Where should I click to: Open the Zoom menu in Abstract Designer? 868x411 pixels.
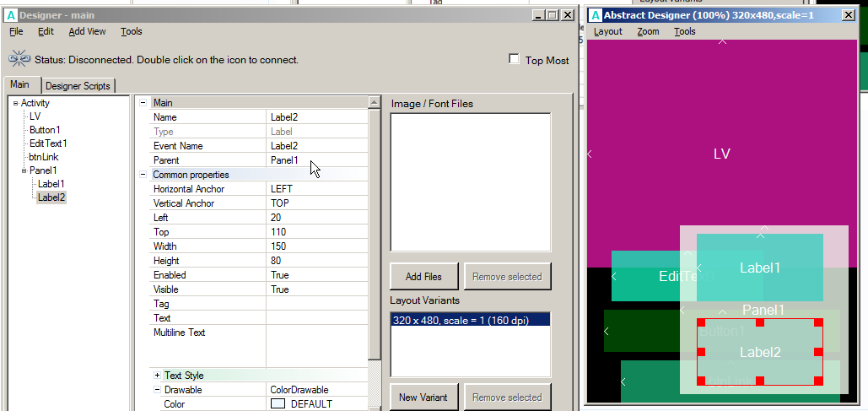point(648,31)
